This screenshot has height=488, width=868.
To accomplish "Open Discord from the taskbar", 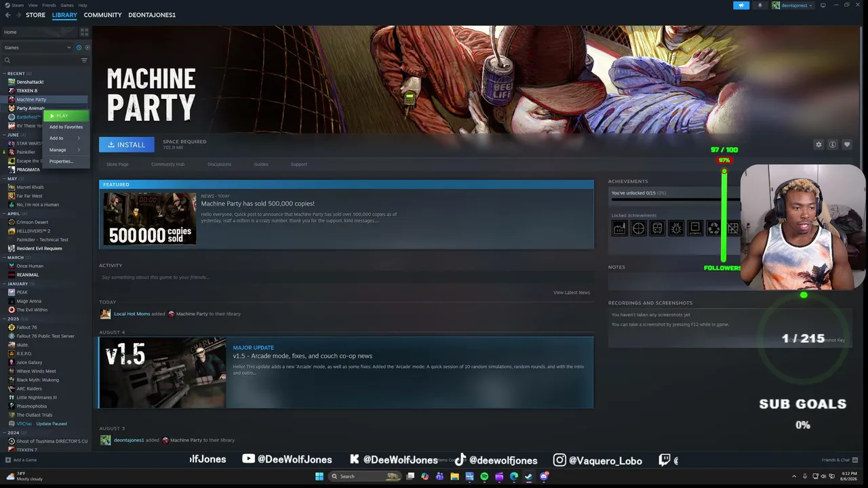I will tap(544, 476).
